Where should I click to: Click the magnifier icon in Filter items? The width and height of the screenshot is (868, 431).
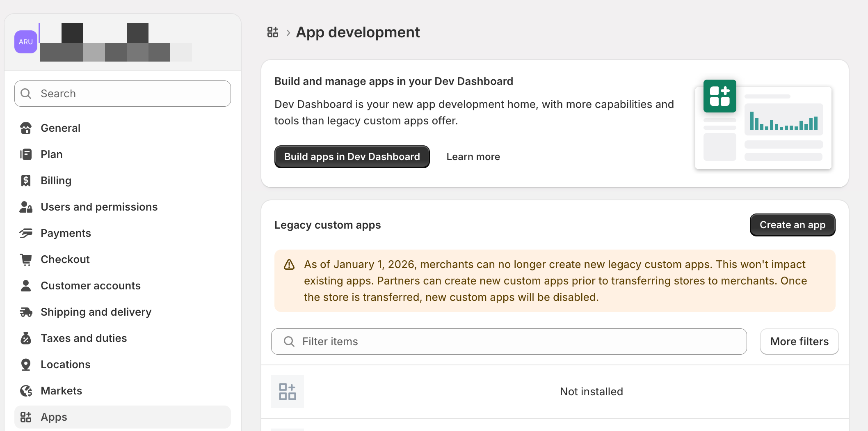tap(289, 342)
